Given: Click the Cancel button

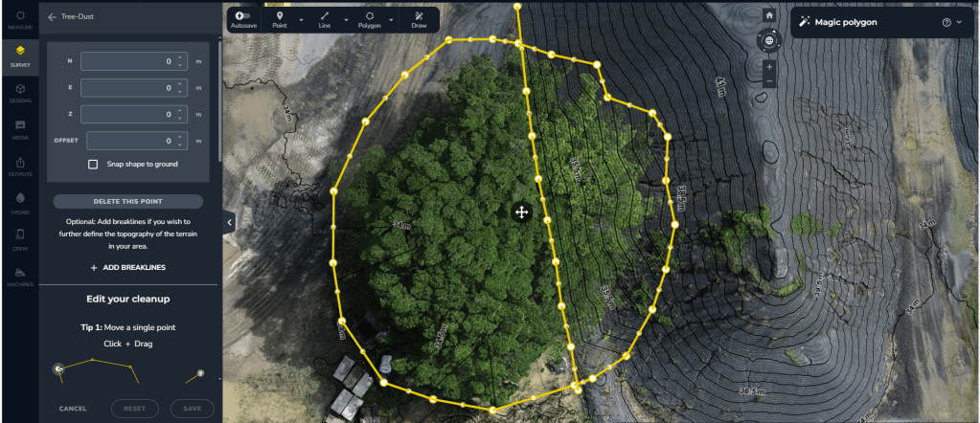Looking at the screenshot, I should pos(73,409).
